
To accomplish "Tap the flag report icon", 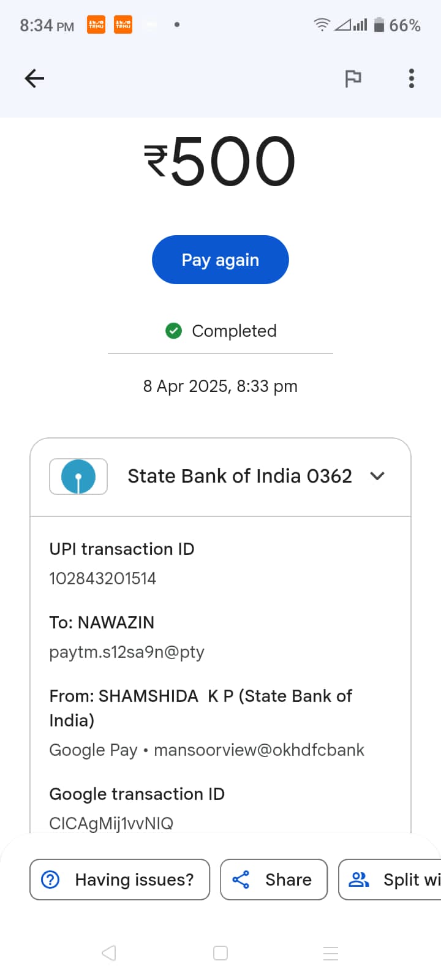I will (x=353, y=78).
